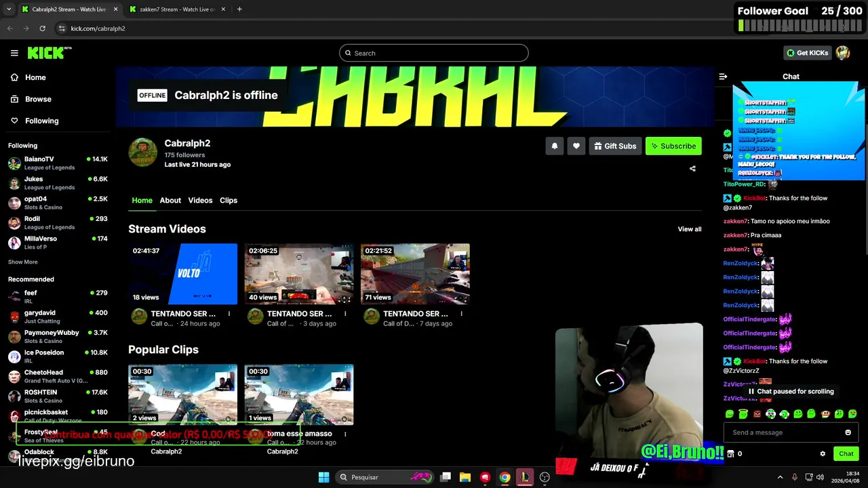Click View all for Stream Videos
This screenshot has height=488, width=868.
pos(690,229)
